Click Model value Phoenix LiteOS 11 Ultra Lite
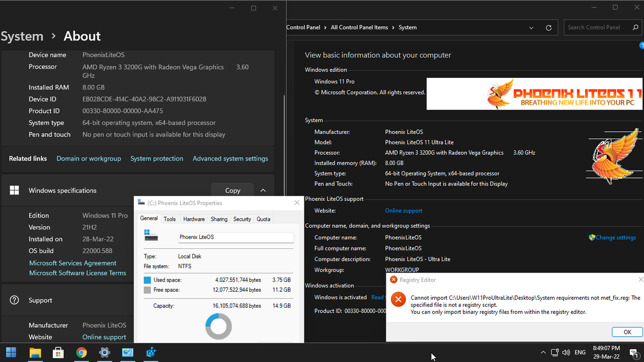 (x=419, y=142)
